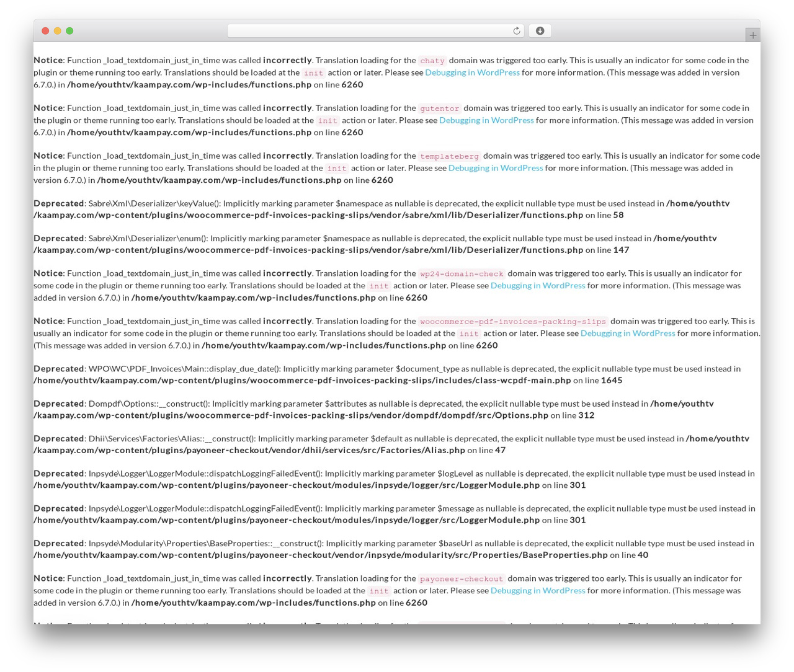The width and height of the screenshot is (794, 672).
Task: Open Debugging in WordPress link in payoneer-checkout notice
Action: pos(538,591)
